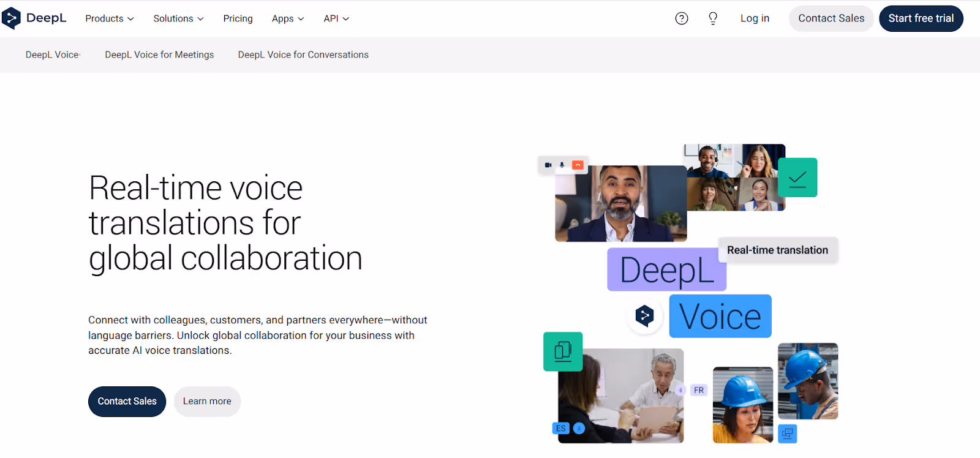980x458 pixels.
Task: Click the two people at desk photo
Action: 620,396
